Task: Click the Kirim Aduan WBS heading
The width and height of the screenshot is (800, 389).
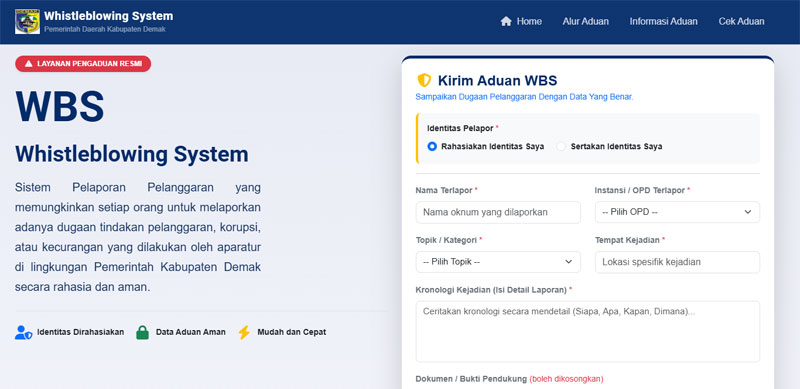Action: tap(497, 81)
